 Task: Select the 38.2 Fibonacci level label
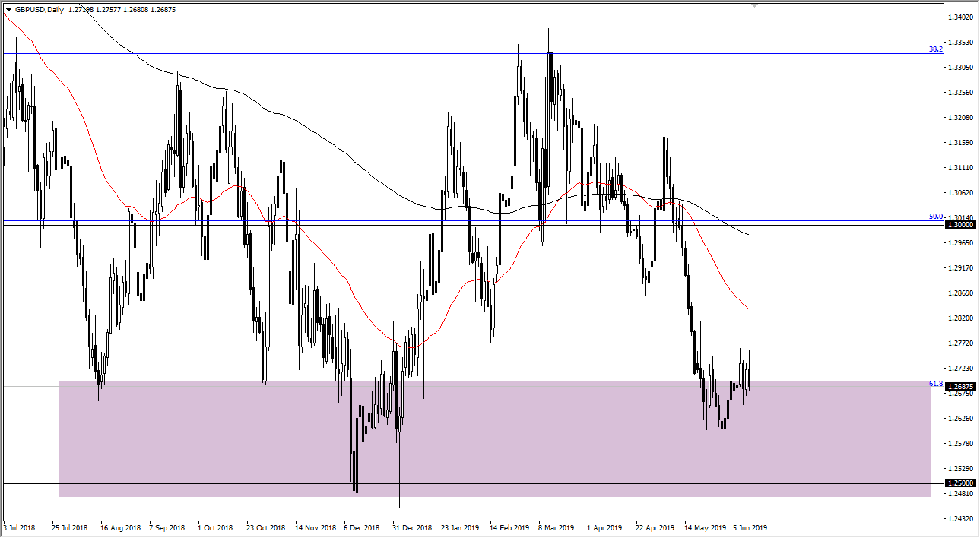(935, 49)
